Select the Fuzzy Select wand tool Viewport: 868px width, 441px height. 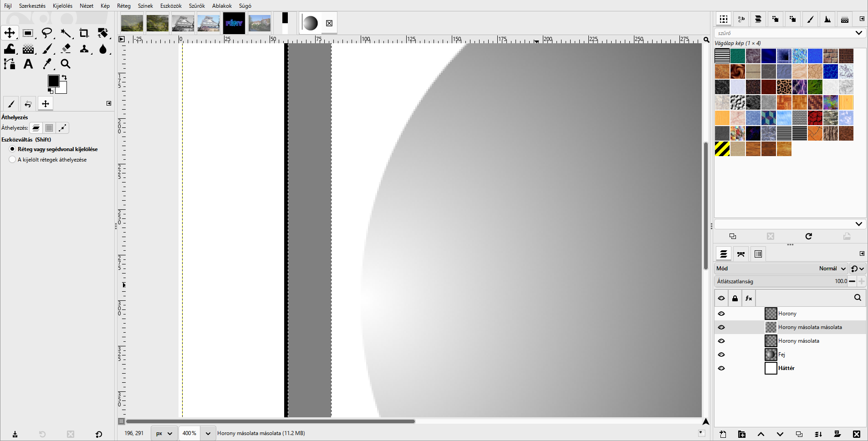(x=66, y=33)
